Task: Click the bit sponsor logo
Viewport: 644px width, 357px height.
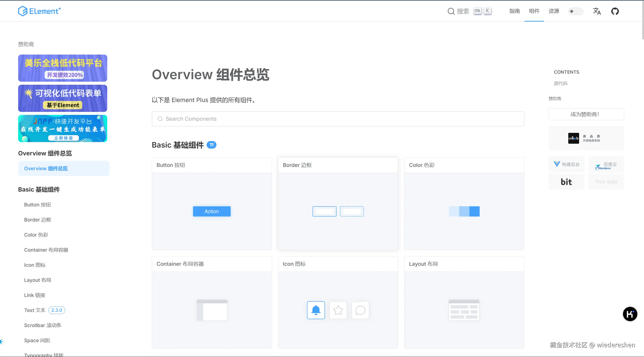Action: [566, 182]
